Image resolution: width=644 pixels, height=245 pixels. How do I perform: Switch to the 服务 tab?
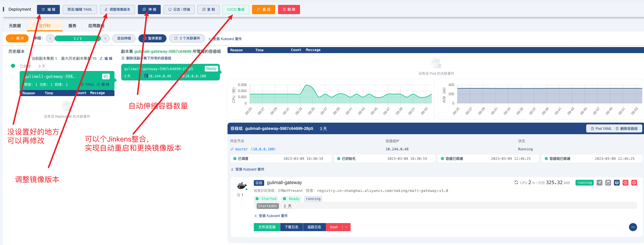(72, 26)
